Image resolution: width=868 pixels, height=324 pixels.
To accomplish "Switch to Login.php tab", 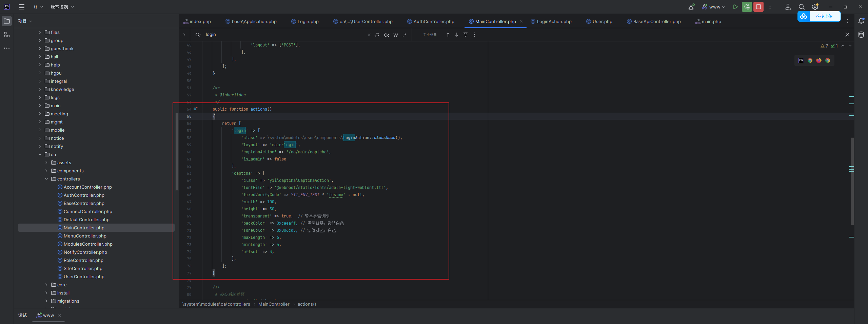I will point(305,21).
